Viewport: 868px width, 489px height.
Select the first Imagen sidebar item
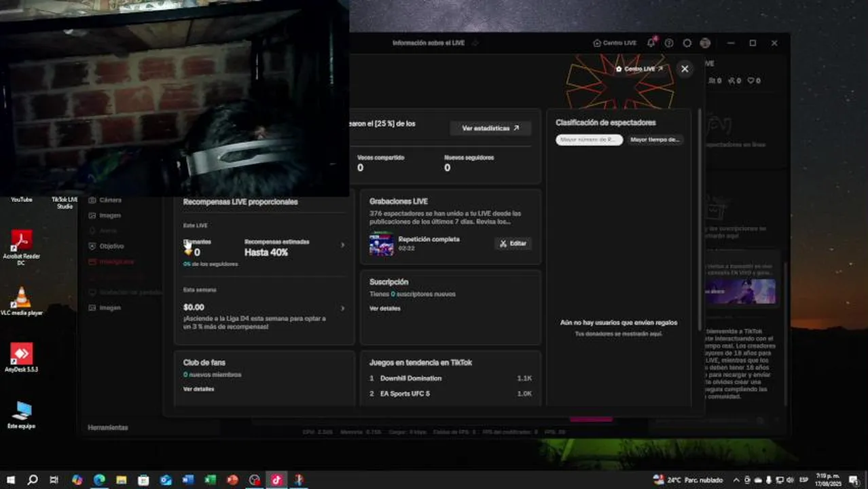pyautogui.click(x=105, y=215)
